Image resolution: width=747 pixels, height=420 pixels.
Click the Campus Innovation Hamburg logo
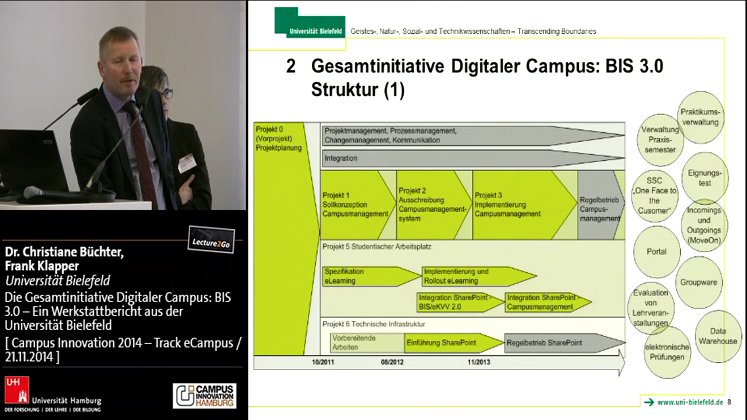tap(204, 396)
